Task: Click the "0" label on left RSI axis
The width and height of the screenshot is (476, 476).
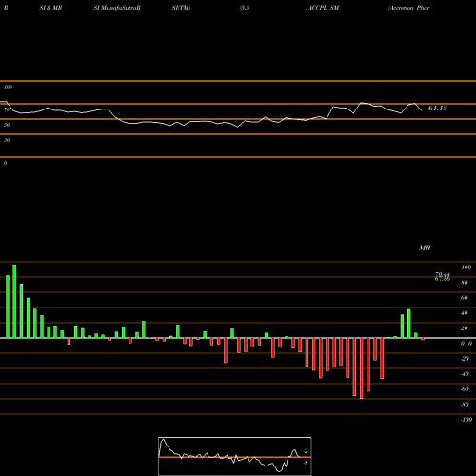Action: tap(5, 163)
